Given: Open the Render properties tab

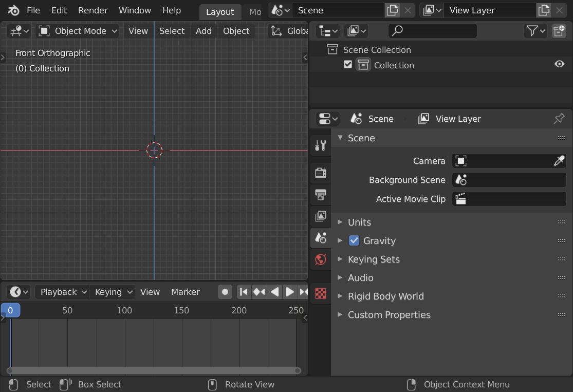Looking at the screenshot, I should 320,173.
